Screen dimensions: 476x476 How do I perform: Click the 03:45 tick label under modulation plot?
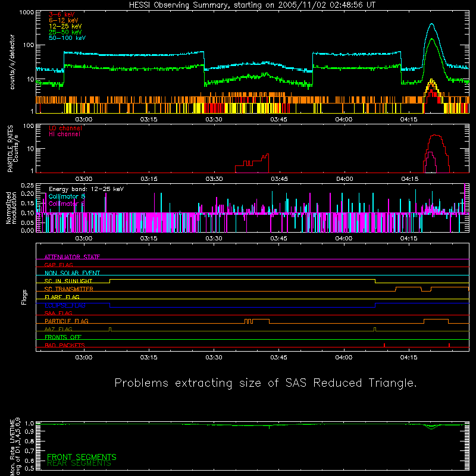point(278,239)
